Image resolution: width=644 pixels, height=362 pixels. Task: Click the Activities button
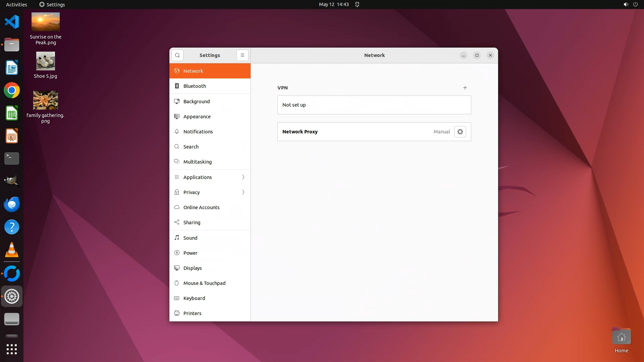point(16,4)
